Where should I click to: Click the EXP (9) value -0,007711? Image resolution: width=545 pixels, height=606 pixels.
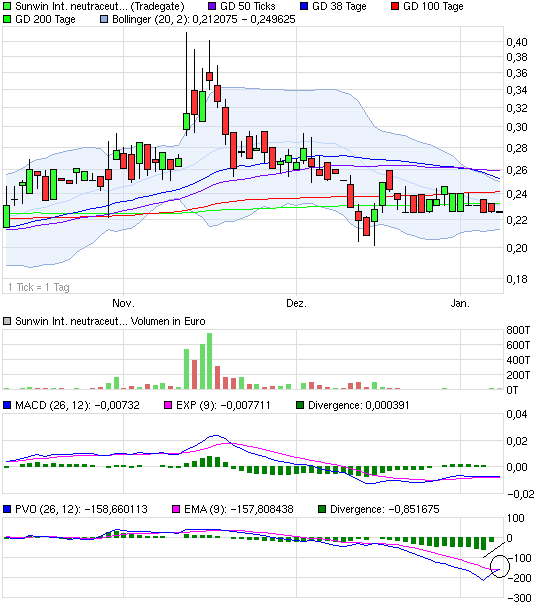tap(245, 405)
